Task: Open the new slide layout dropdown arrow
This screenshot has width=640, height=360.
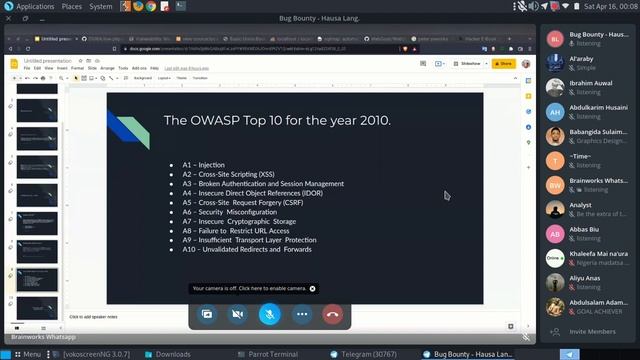Action: 20,78
